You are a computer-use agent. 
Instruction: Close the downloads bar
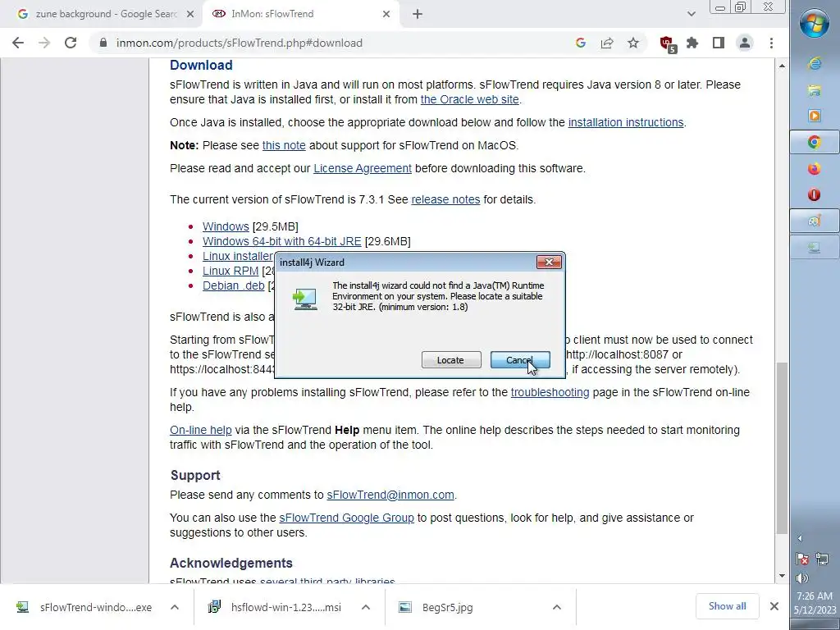click(774, 606)
